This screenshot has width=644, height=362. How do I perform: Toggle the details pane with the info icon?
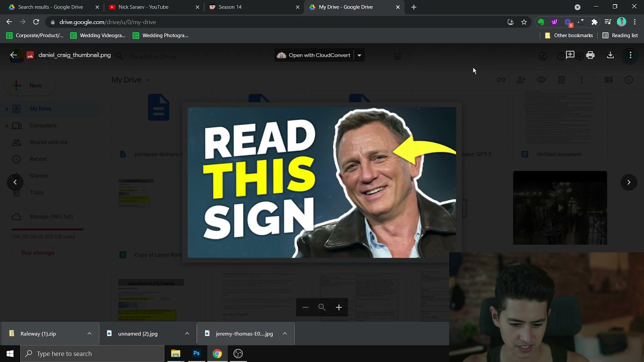(628, 79)
